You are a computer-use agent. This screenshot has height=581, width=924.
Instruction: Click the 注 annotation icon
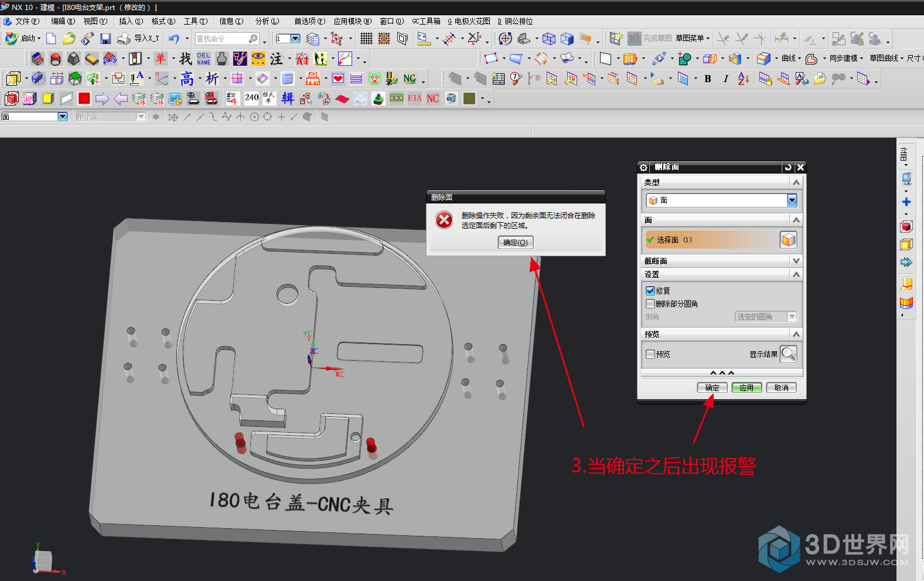(x=277, y=59)
